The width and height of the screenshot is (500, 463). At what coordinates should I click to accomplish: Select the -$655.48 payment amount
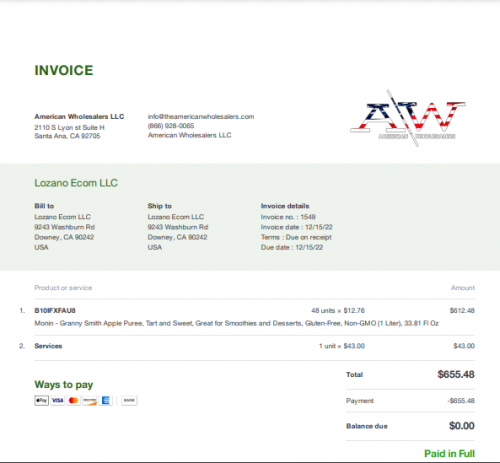pyautogui.click(x=461, y=401)
